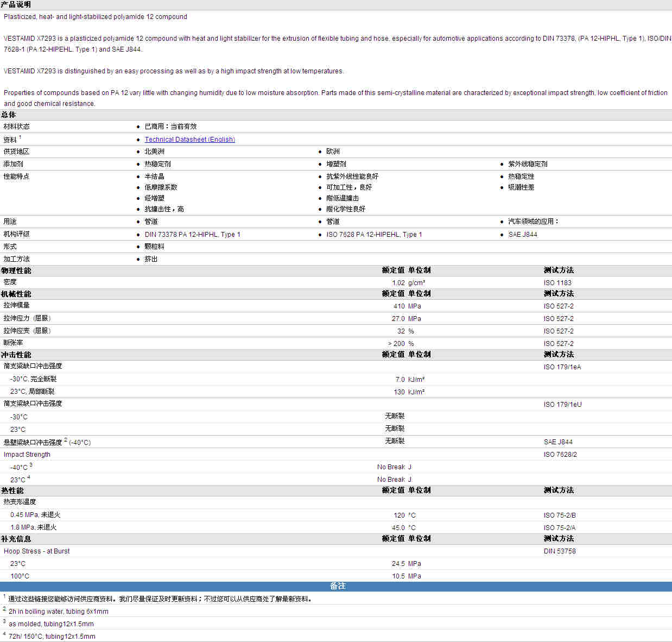This screenshot has height=642, width=672.
Task: Click the 紫外线稳定剂 additive entry
Action: (528, 164)
